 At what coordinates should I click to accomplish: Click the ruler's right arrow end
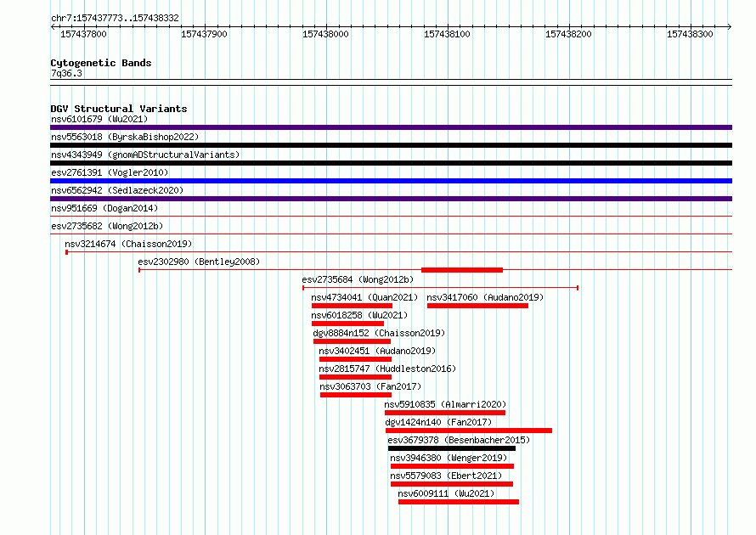click(x=730, y=26)
